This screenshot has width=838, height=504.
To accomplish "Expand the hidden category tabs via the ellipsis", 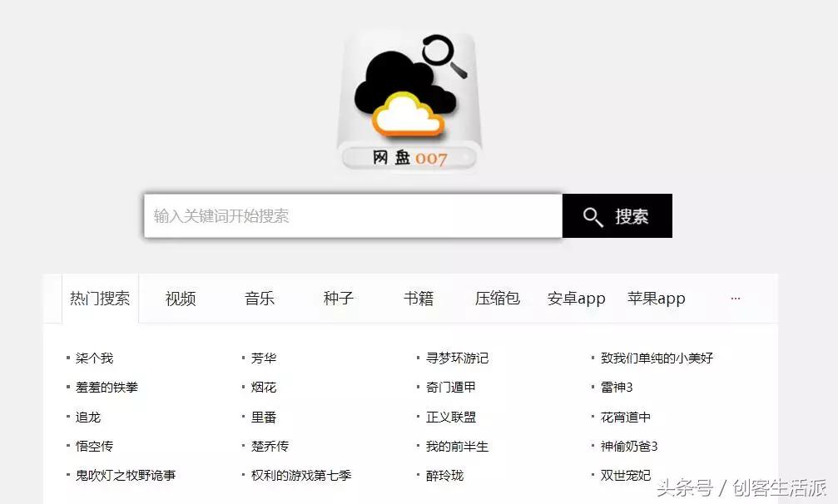I will (x=735, y=298).
